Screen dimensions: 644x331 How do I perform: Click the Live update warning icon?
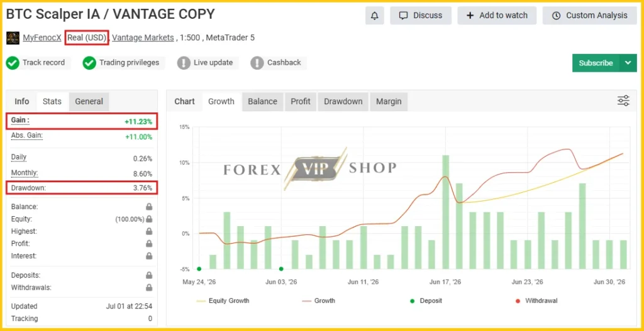(x=184, y=63)
